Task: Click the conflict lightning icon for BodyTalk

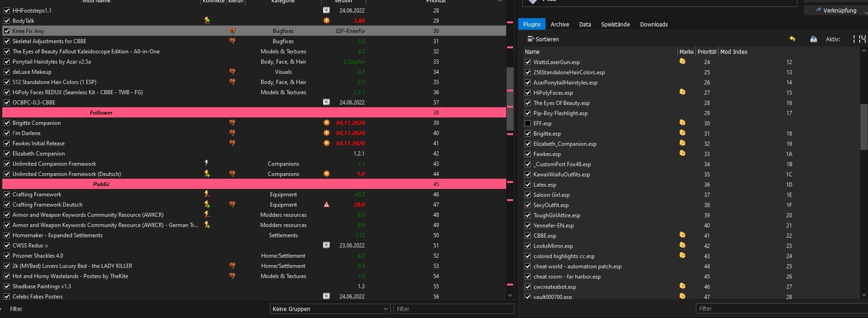Action: pyautogui.click(x=207, y=20)
